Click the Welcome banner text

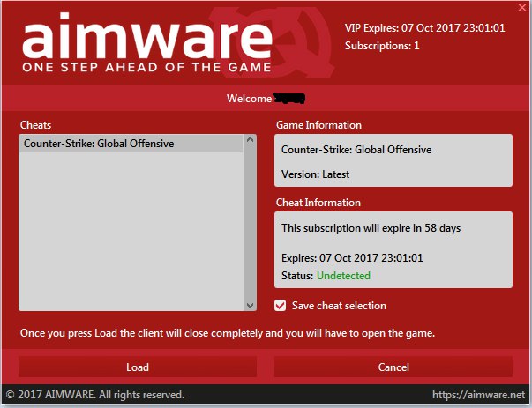coord(266,99)
